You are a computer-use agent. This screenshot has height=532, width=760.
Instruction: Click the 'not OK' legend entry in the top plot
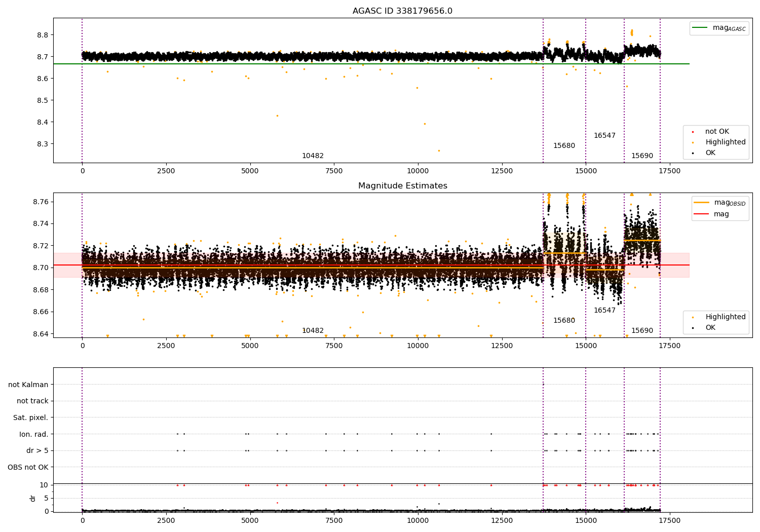717,132
